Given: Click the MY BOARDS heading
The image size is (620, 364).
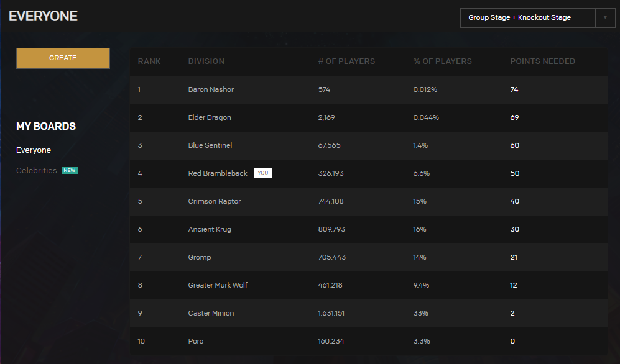Looking at the screenshot, I should [x=46, y=126].
